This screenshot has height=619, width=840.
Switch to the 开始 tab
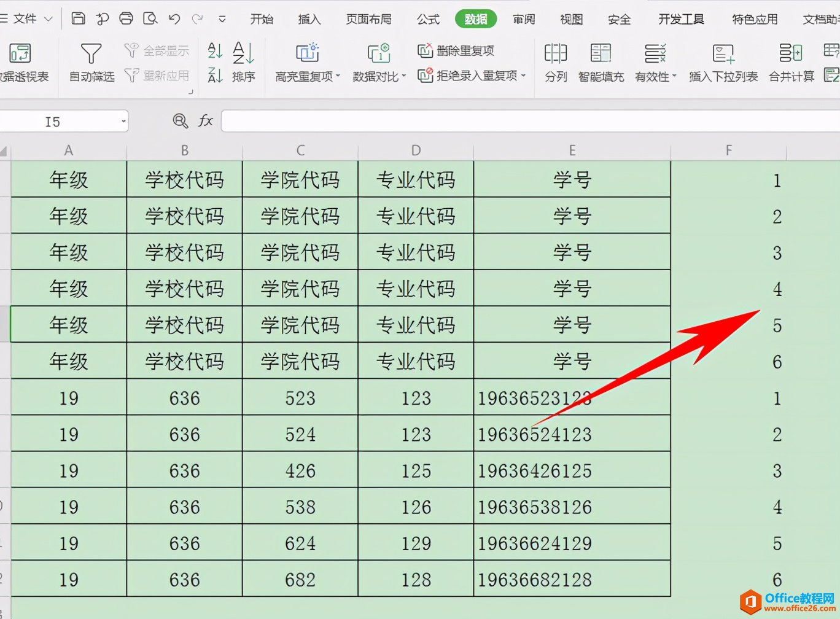click(x=262, y=19)
